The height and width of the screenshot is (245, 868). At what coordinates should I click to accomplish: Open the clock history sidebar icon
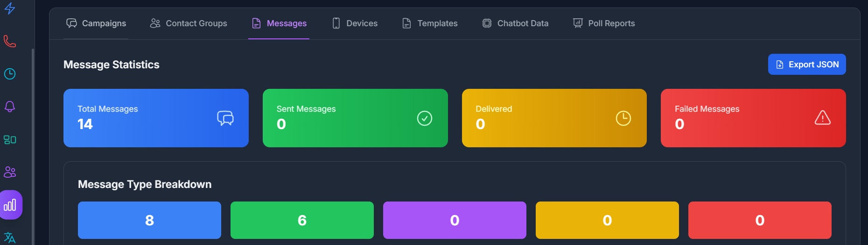tap(10, 74)
